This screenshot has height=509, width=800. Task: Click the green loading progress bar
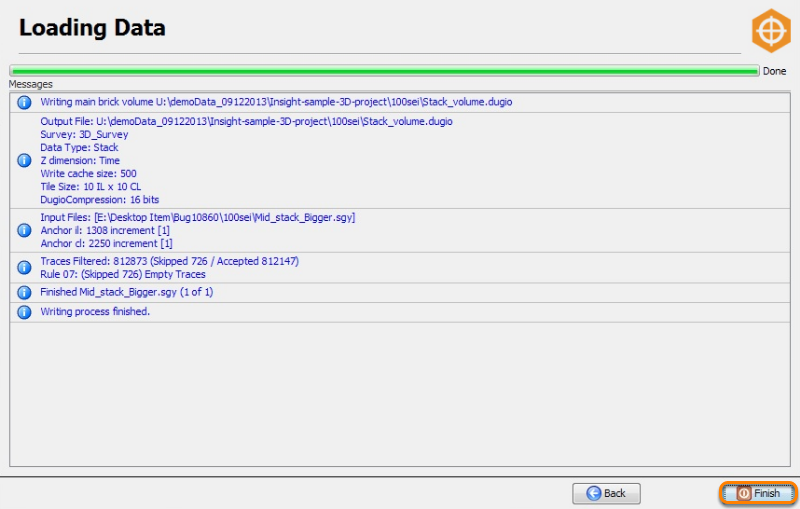tap(384, 71)
